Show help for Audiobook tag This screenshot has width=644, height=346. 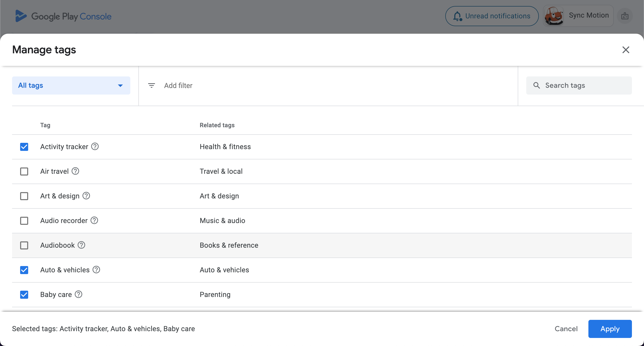pos(81,245)
